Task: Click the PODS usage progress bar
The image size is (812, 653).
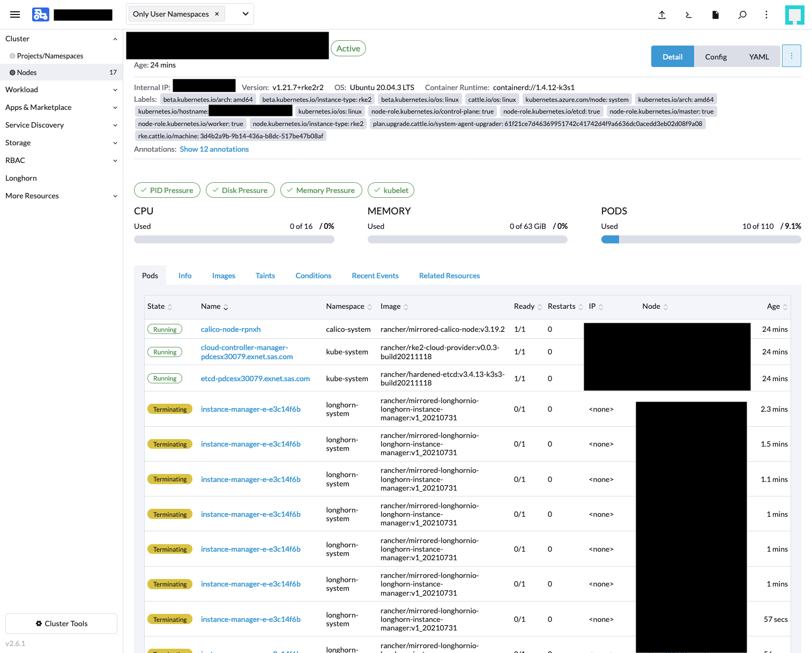Action: pyautogui.click(x=701, y=239)
